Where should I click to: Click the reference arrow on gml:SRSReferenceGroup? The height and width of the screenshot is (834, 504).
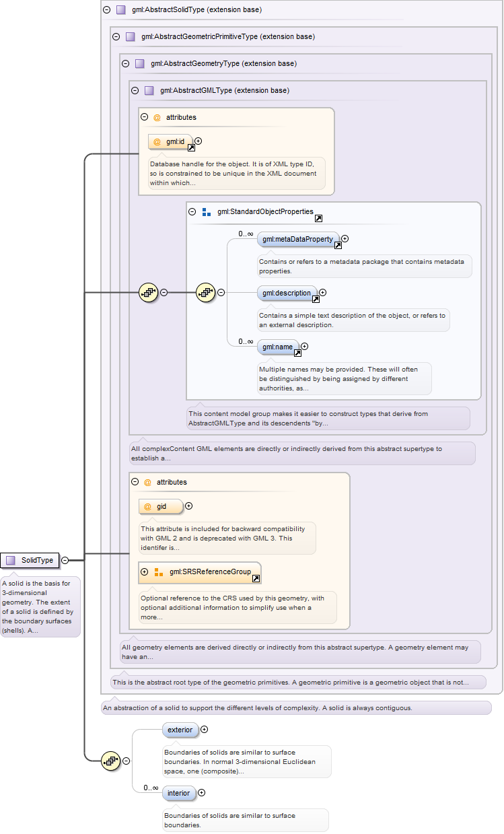click(x=256, y=578)
